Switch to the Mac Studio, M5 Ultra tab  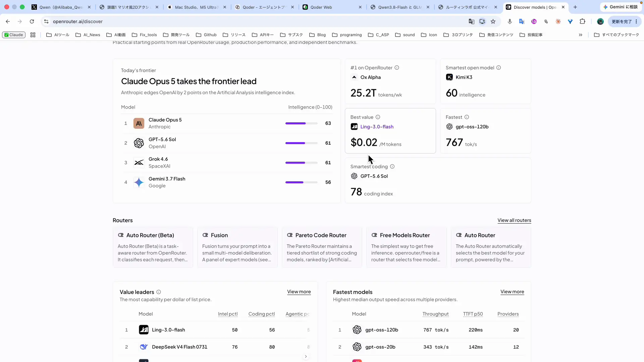click(197, 7)
